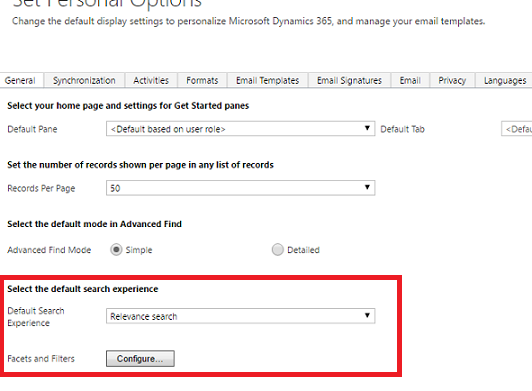This screenshot has width=532, height=391.
Task: Click the Detailed radio label text
Action: click(x=303, y=250)
